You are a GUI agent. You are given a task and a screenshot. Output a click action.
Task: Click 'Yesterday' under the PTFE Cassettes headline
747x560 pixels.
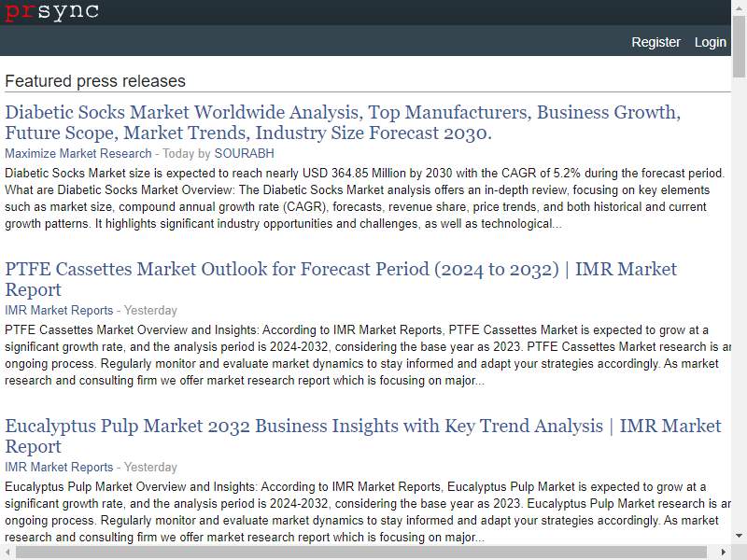(x=150, y=310)
